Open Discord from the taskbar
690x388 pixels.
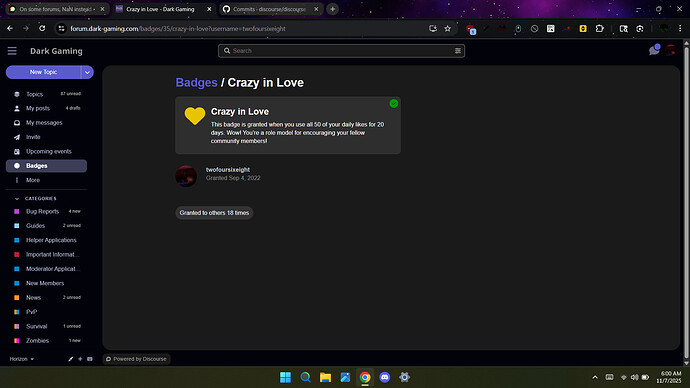(x=385, y=377)
